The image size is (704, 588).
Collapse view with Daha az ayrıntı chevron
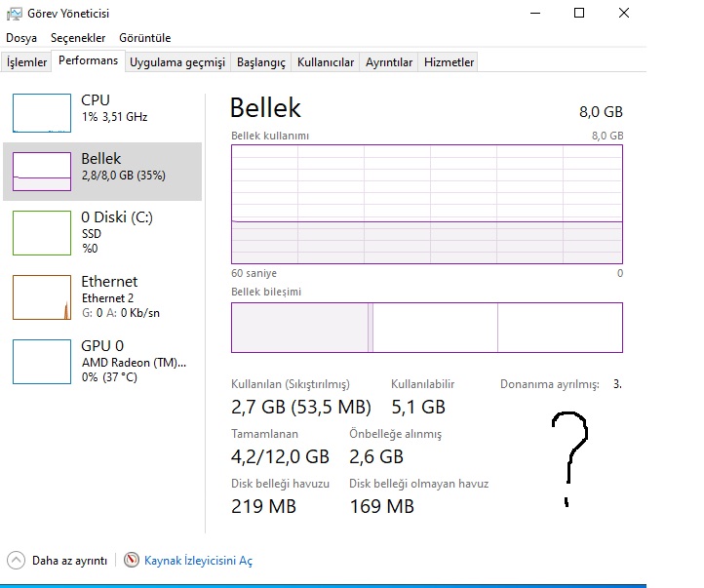pos(17,561)
